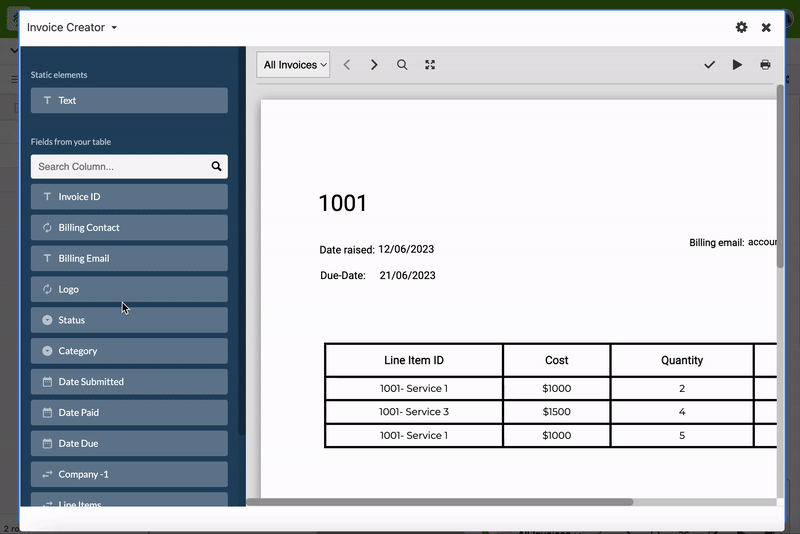The width and height of the screenshot is (800, 534).
Task: Expand the Invoice Creator title dropdown arrow
Action: coord(114,28)
